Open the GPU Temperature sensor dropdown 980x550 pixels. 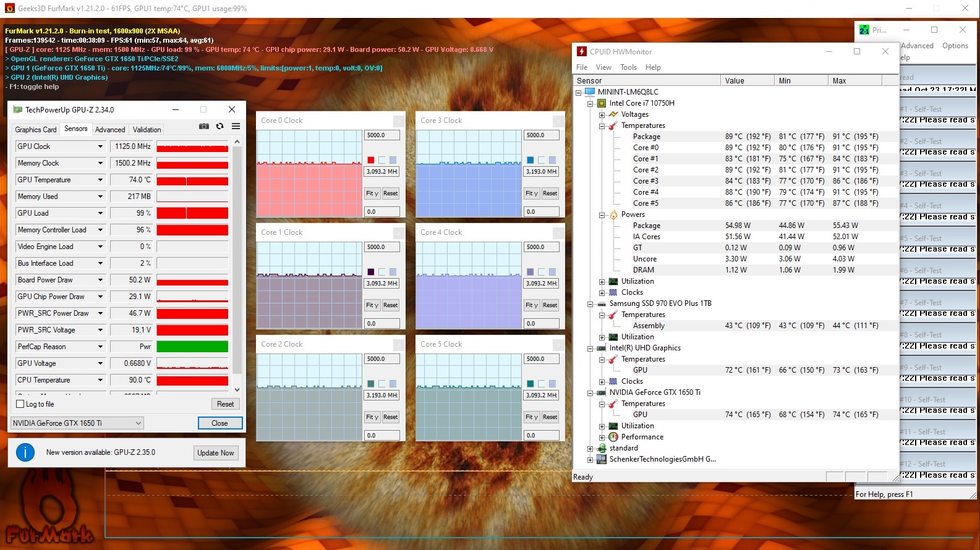point(100,180)
